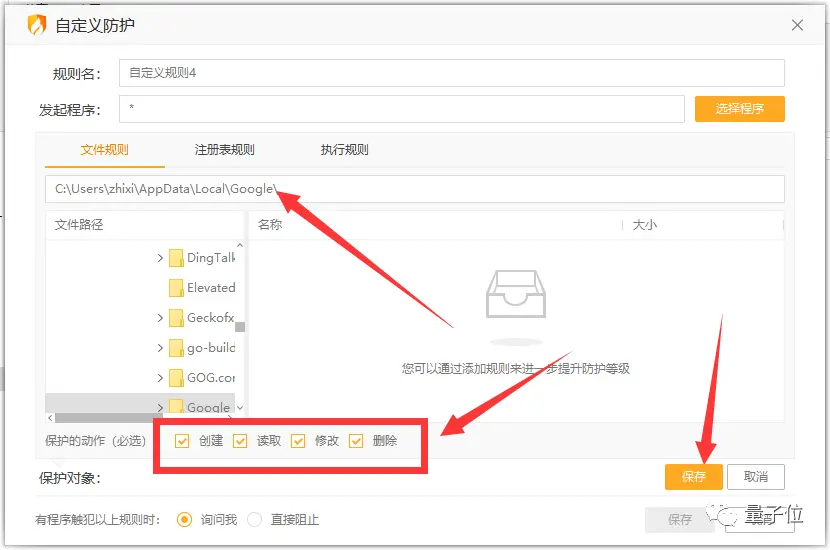
Task: Select the DingTalk folder icon
Action: 176,258
